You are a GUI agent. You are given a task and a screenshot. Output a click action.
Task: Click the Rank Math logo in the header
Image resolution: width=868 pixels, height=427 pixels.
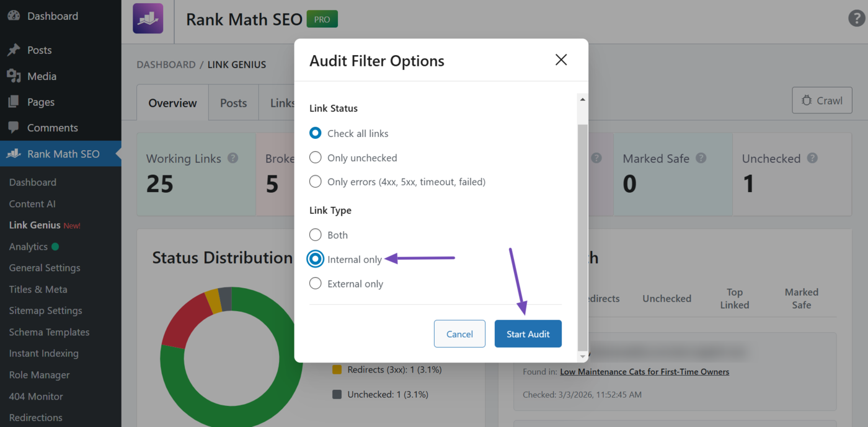(x=148, y=19)
